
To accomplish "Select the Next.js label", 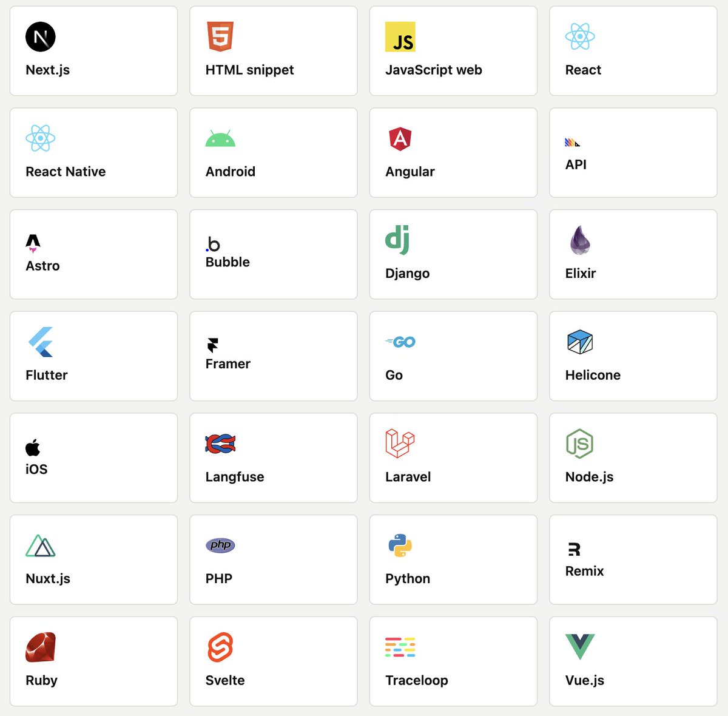I will (47, 70).
